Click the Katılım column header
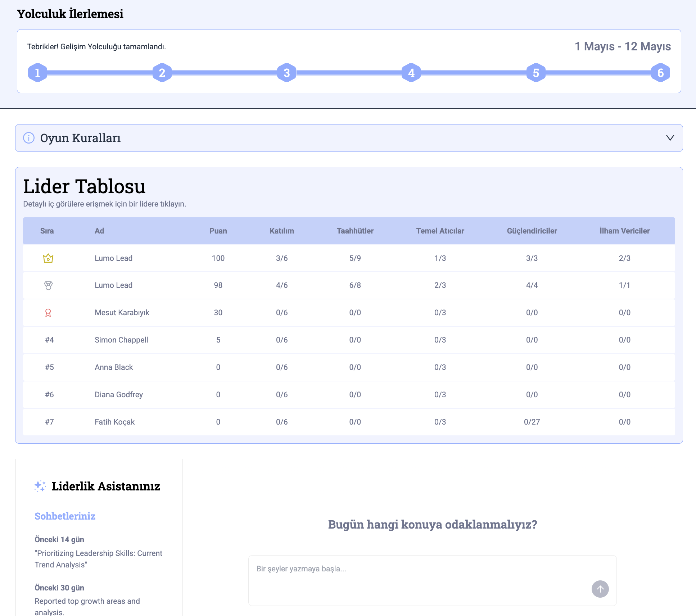696x616 pixels. 281,231
